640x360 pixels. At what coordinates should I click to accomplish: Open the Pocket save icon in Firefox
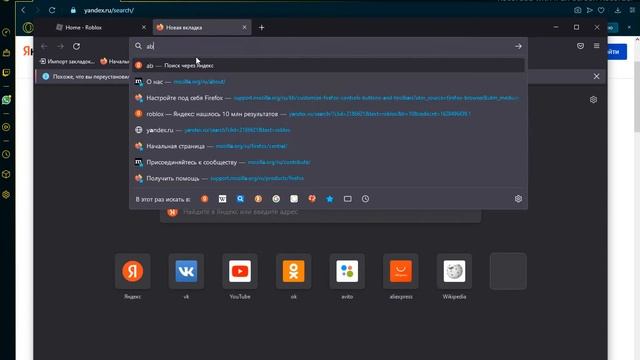580,46
